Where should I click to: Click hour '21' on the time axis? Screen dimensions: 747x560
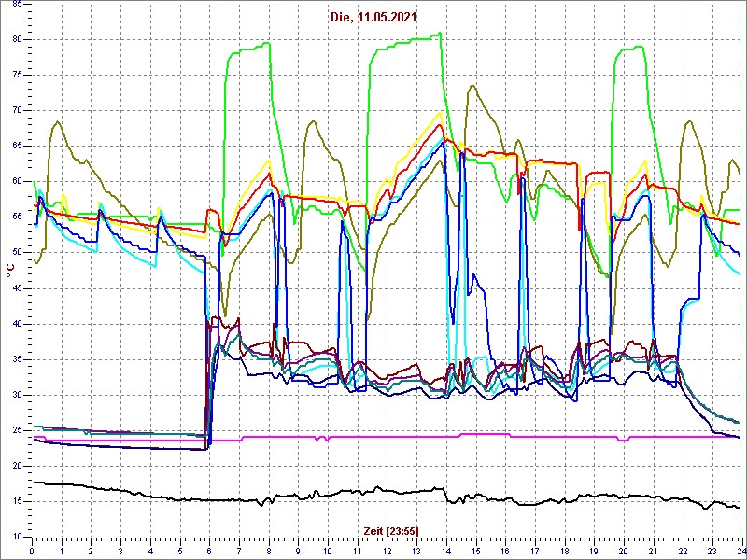pyautogui.click(x=653, y=553)
